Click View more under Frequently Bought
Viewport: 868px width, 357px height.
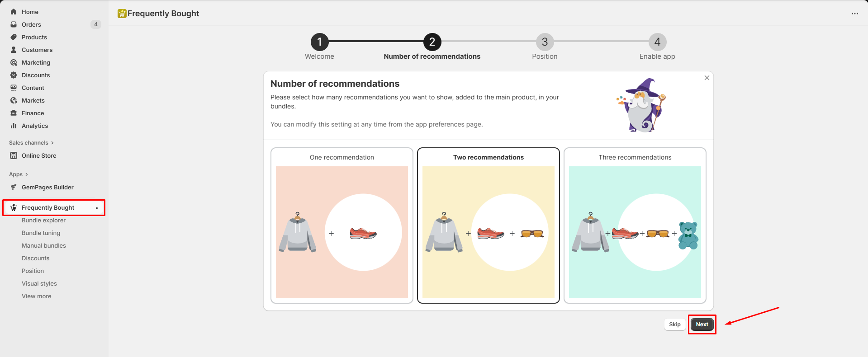click(37, 296)
